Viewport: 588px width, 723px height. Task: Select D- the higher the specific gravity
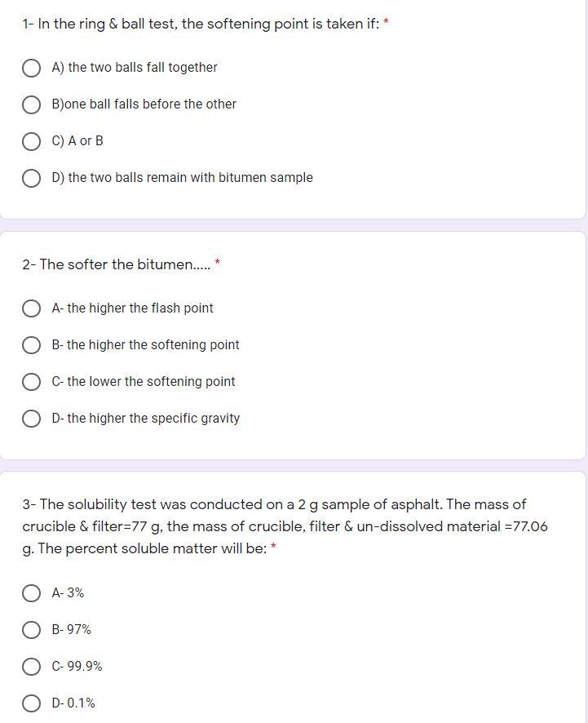(x=32, y=419)
